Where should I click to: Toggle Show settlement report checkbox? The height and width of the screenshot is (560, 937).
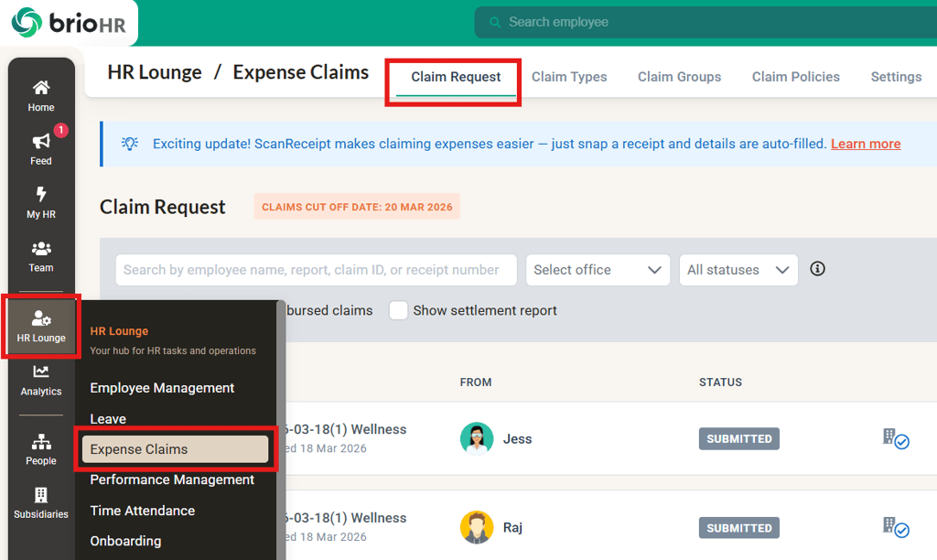[x=399, y=310]
